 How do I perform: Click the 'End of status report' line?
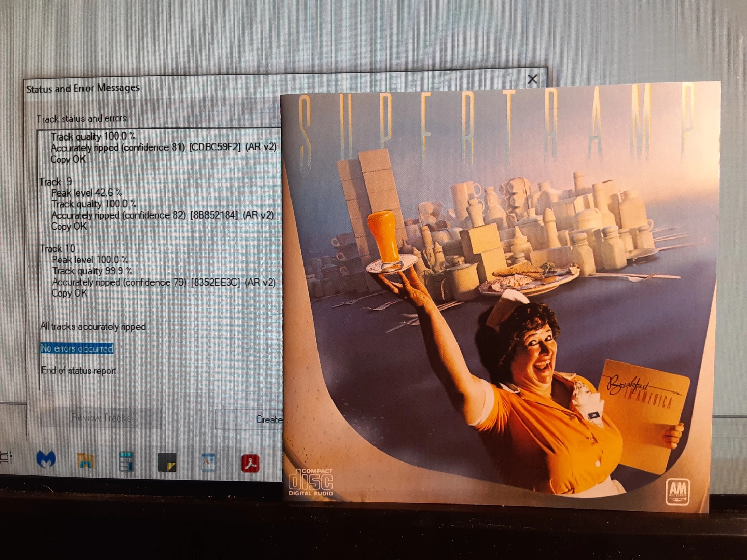pos(79,371)
